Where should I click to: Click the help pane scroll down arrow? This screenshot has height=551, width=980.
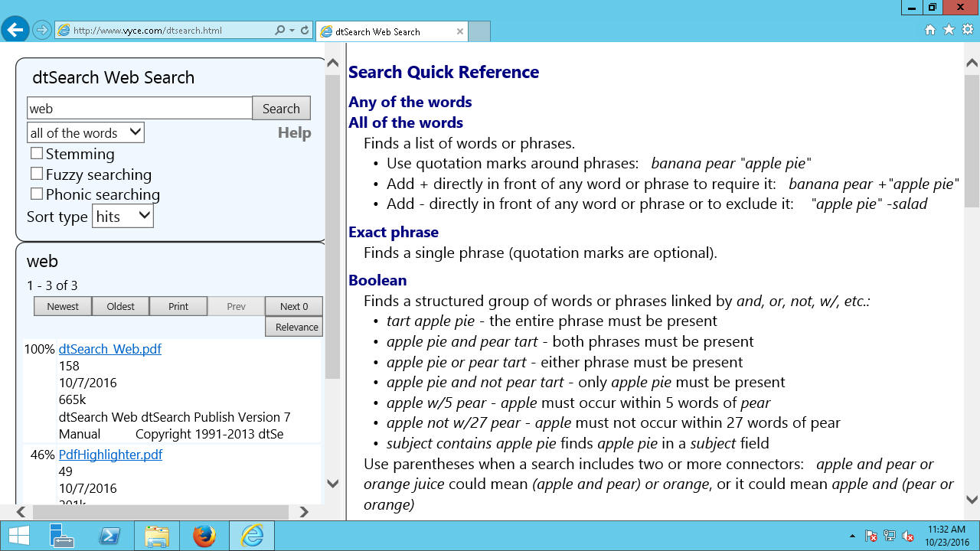tap(972, 500)
